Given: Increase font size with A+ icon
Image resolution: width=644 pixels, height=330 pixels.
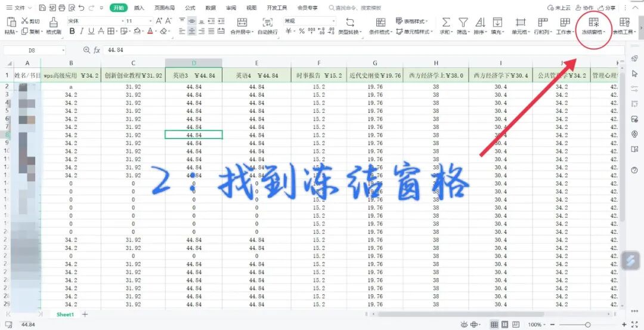Looking at the screenshot, I should [x=159, y=21].
